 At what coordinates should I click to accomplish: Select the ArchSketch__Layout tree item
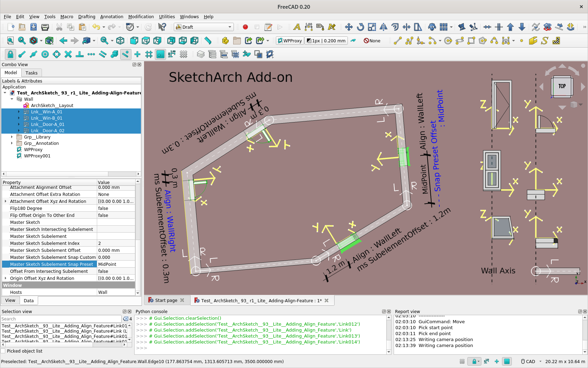(52, 105)
